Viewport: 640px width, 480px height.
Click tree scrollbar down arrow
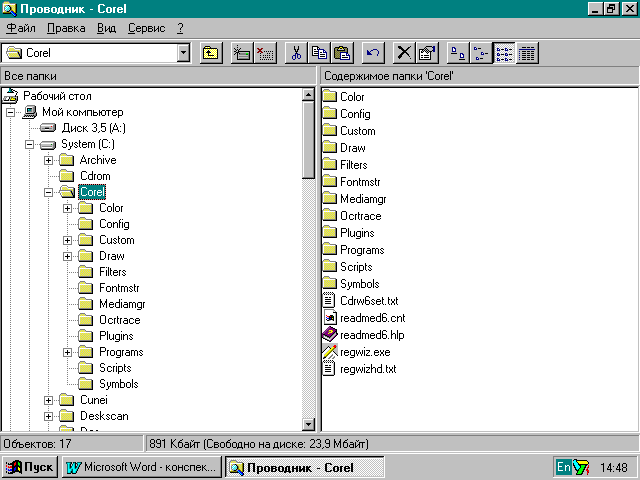point(308,424)
